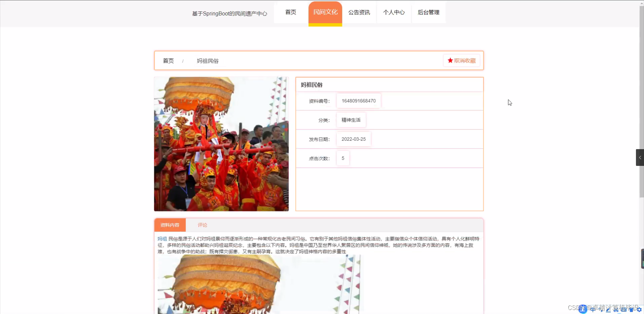Click the 取消收藏 button
Image resolution: width=644 pixels, height=314 pixels.
point(462,61)
